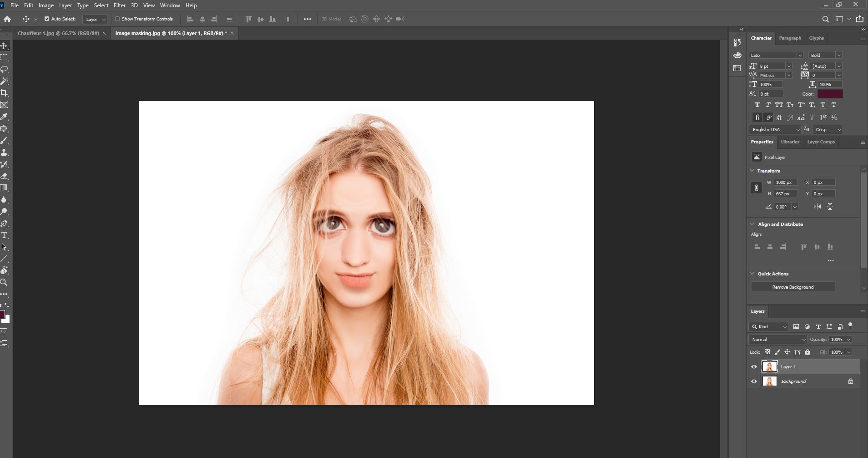Viewport: 868px width, 458px height.
Task: Select the Gradient tool
Action: (4, 188)
